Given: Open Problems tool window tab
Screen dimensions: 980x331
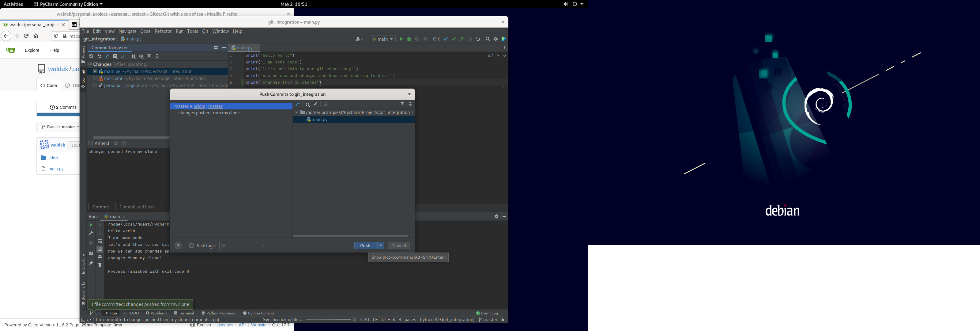Looking at the screenshot, I should pos(156,313).
